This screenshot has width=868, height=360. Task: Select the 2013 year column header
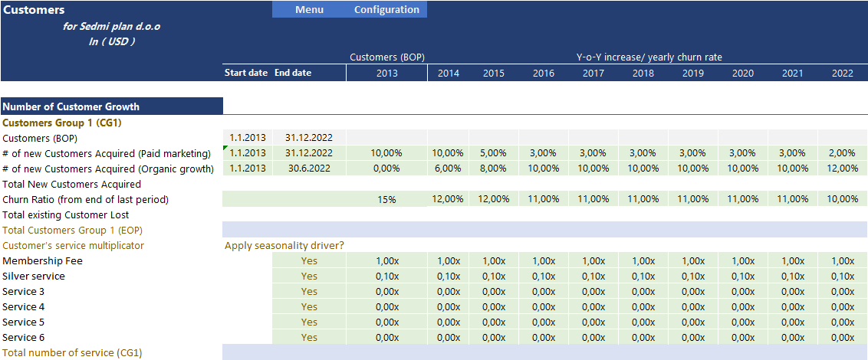click(x=386, y=74)
